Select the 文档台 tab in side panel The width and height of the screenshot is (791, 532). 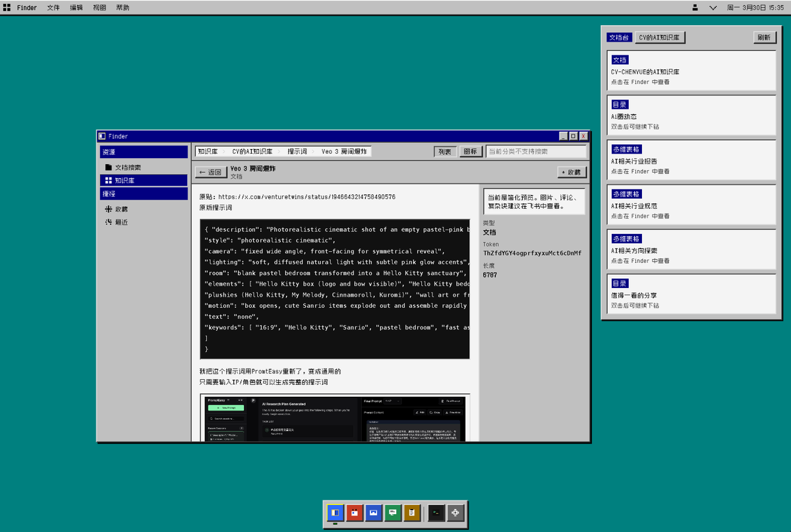(619, 38)
